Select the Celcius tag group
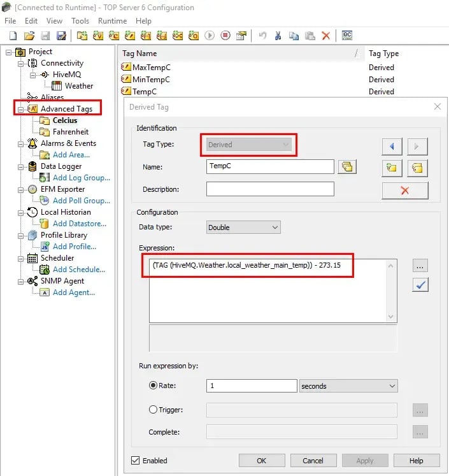Screen dimensions: 449x476 65,120
